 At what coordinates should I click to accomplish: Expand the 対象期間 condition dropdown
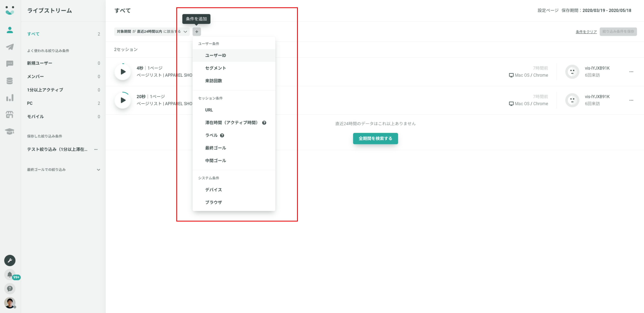[185, 32]
